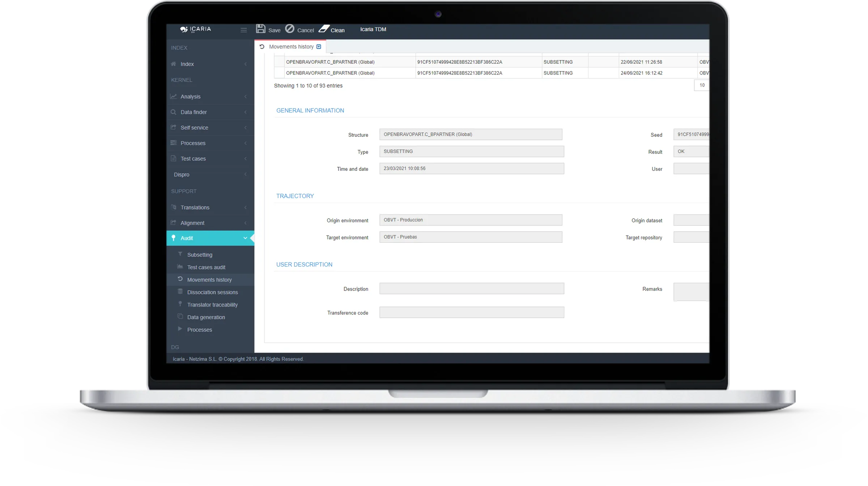The height and width of the screenshot is (486, 868).
Task: Click the Cancel circle icon
Action: click(x=290, y=29)
